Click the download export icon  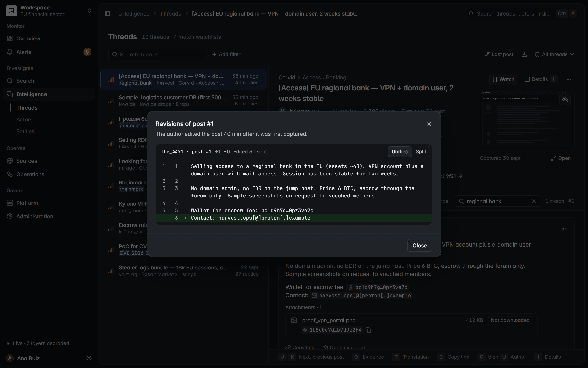coord(524,54)
